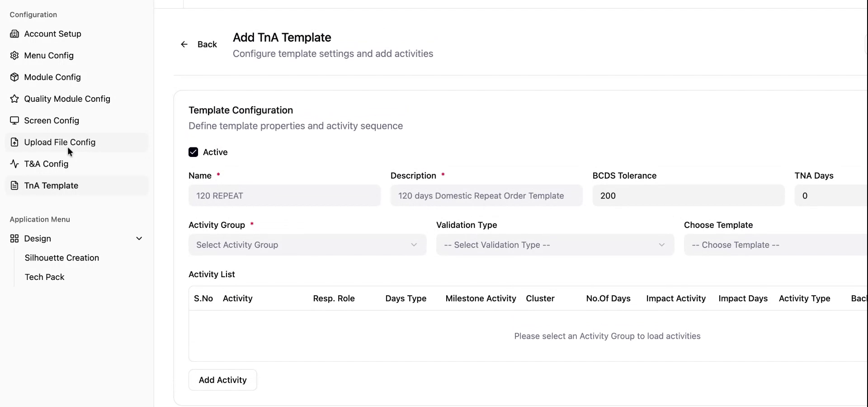Open the Validation Type dropdown
Viewport: 868px width, 407px height.
tap(555, 245)
